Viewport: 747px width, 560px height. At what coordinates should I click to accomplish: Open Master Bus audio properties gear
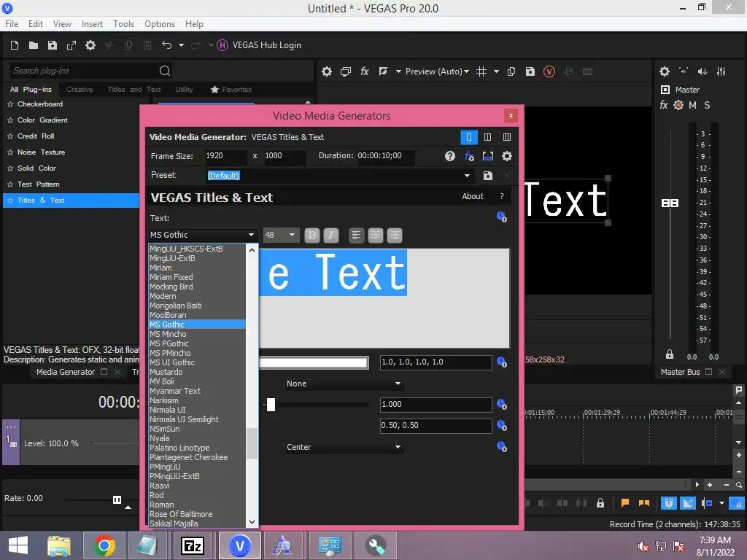(665, 71)
